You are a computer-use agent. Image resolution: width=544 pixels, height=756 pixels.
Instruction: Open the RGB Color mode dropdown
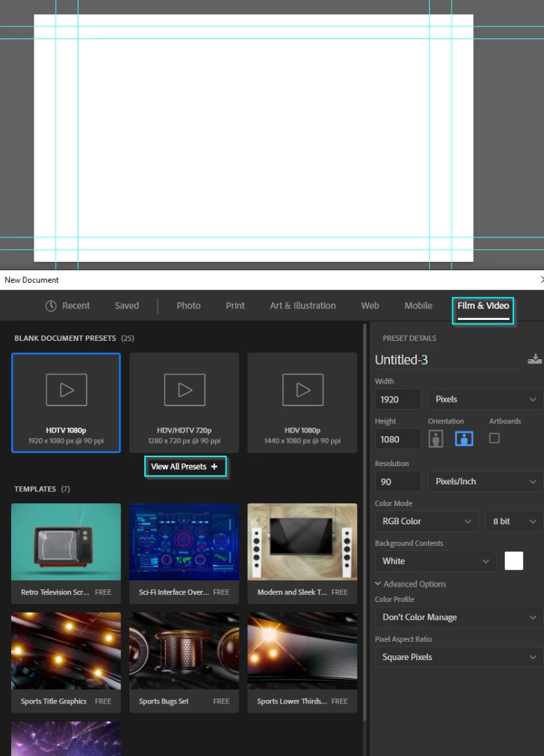(x=426, y=521)
